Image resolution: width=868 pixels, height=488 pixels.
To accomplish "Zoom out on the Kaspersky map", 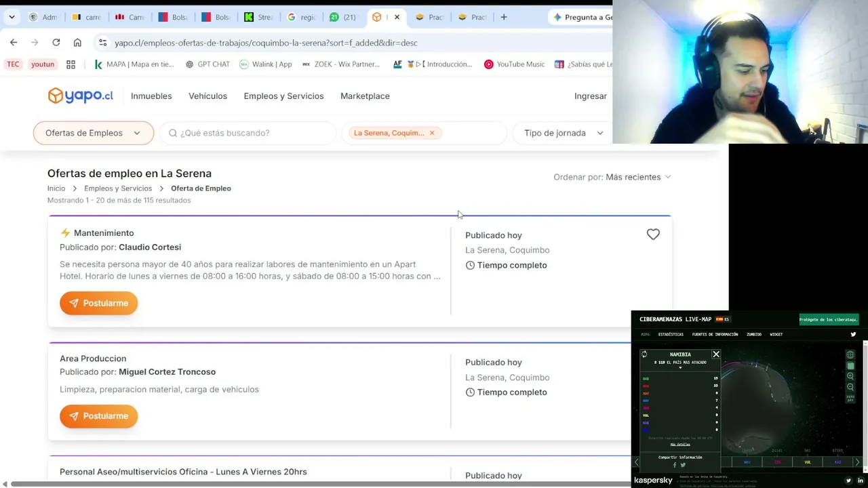I will (x=850, y=387).
